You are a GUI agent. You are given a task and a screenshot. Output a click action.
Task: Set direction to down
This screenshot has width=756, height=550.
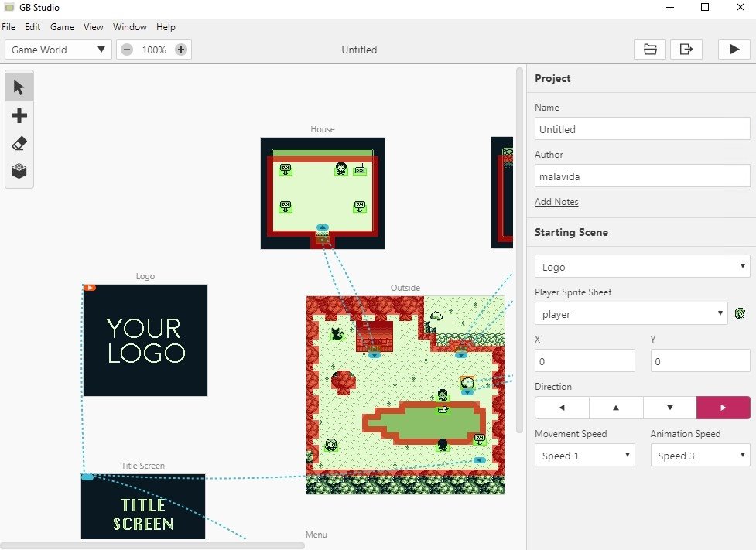[x=669, y=408]
